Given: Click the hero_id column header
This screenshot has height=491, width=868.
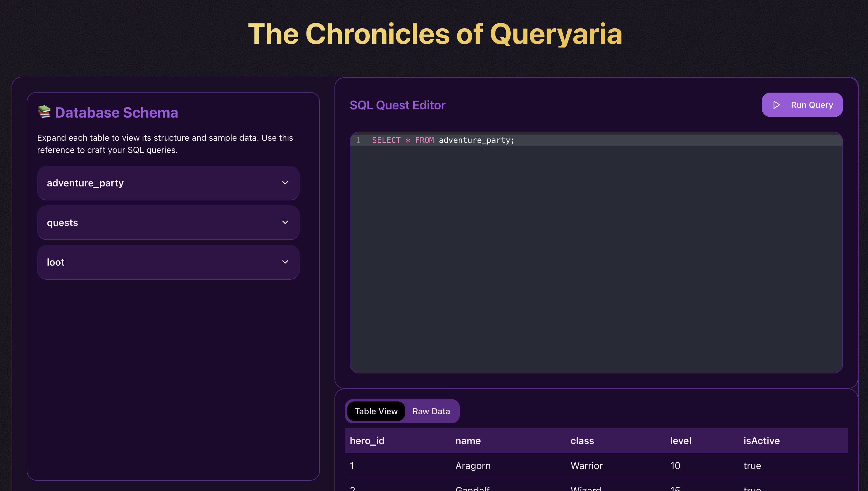Looking at the screenshot, I should point(367,441).
